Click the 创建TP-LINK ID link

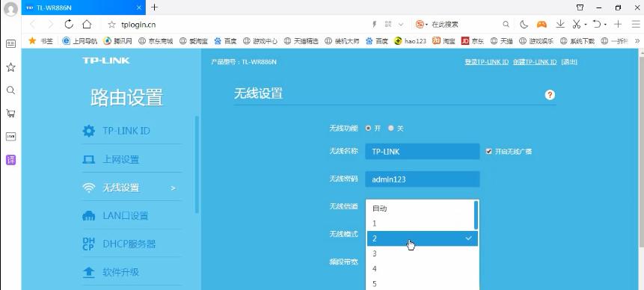click(x=534, y=62)
